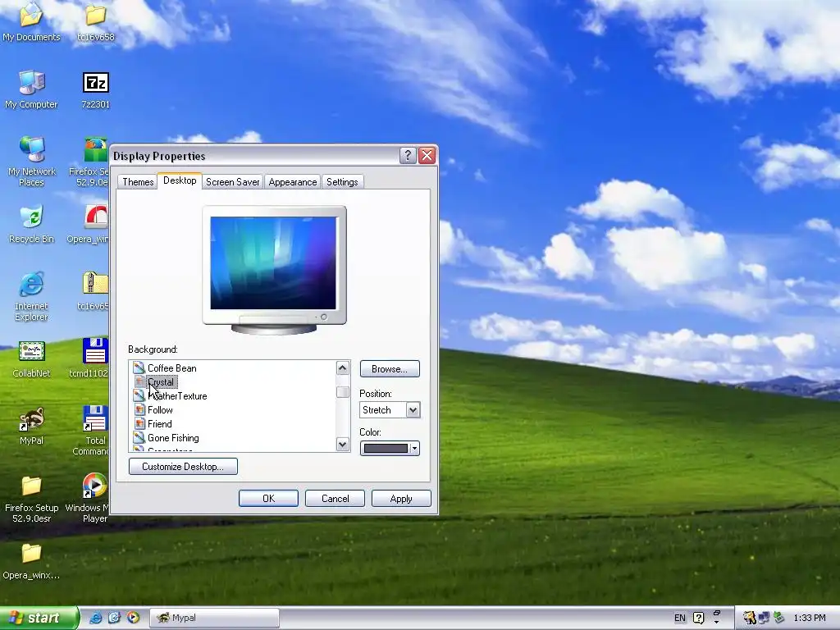Click the EN language indicator
The height and width of the screenshot is (630, 840).
680,618
